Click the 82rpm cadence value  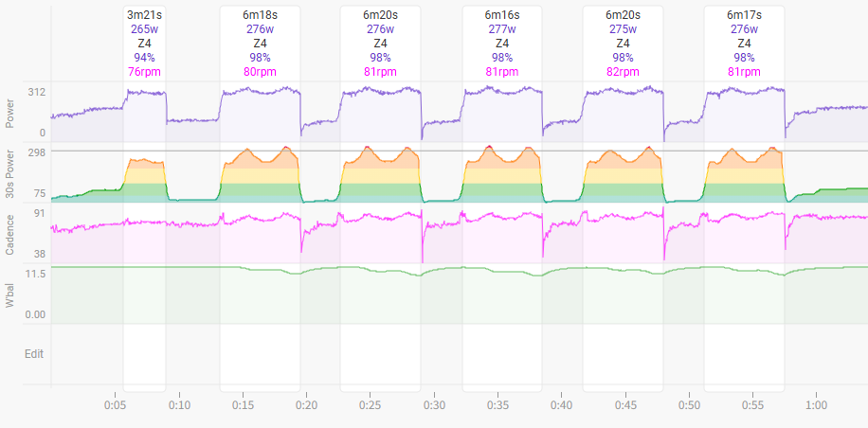click(x=623, y=72)
